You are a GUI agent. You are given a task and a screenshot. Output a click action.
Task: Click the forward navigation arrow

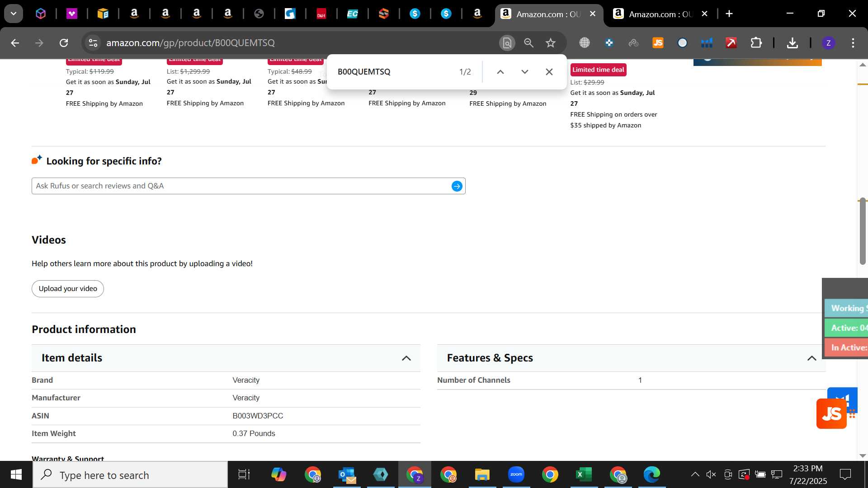pos(39,43)
